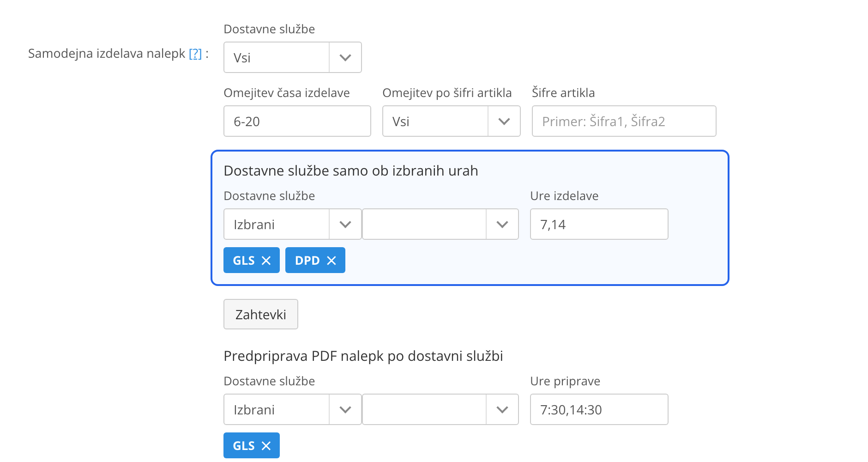Edit the Ure priprave field

[x=599, y=409]
